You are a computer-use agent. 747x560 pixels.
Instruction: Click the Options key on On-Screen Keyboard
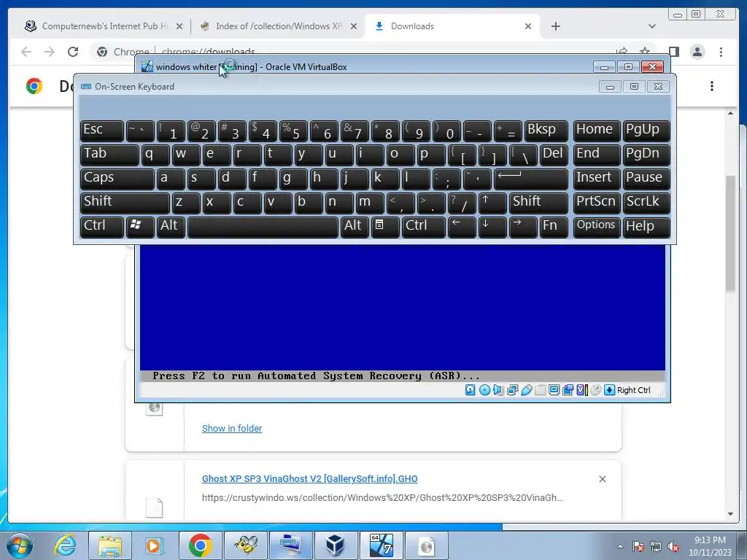[x=597, y=227]
